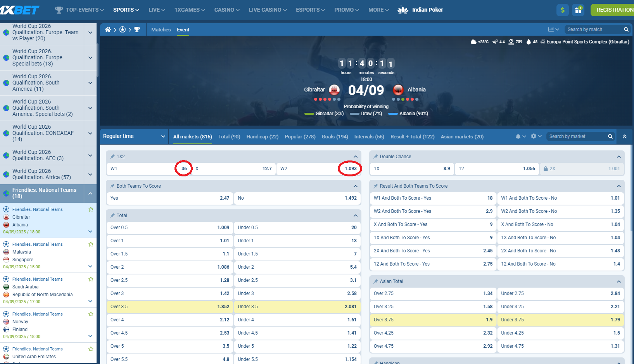Click the Gibraltar team badge

[334, 90]
